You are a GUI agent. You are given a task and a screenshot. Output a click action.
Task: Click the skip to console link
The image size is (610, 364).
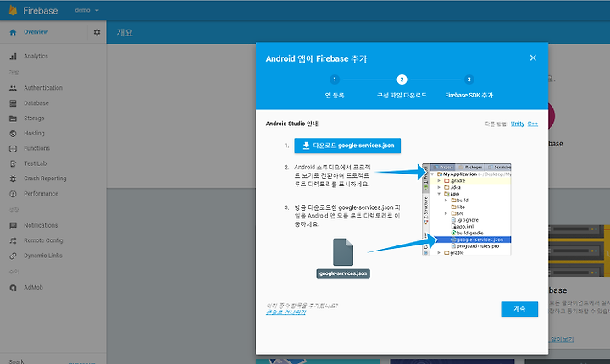(x=286, y=312)
